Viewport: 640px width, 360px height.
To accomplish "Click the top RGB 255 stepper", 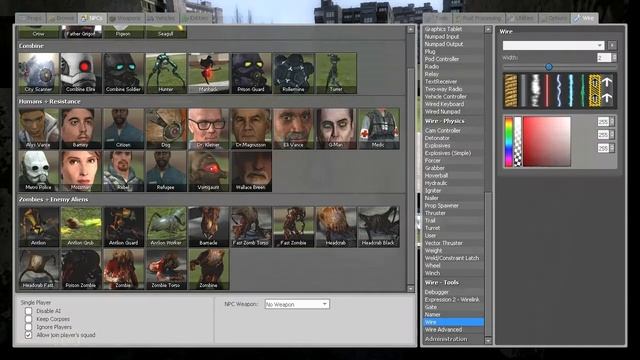I will pyautogui.click(x=612, y=122).
